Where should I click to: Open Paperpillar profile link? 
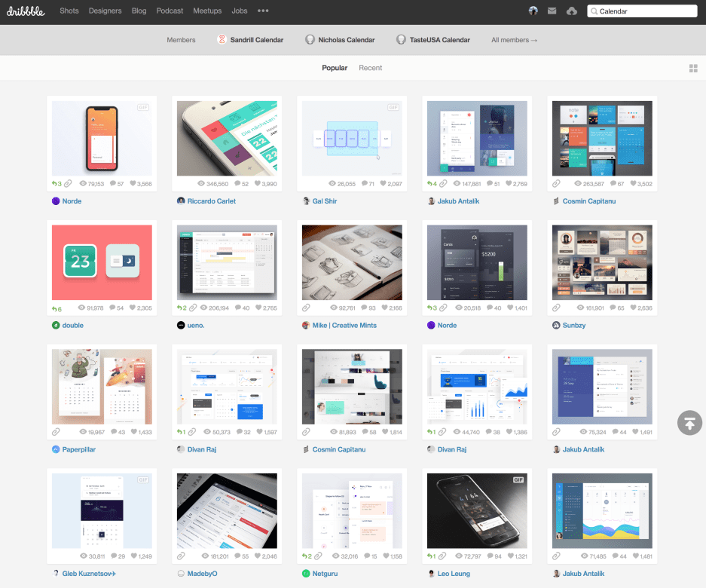click(x=79, y=449)
